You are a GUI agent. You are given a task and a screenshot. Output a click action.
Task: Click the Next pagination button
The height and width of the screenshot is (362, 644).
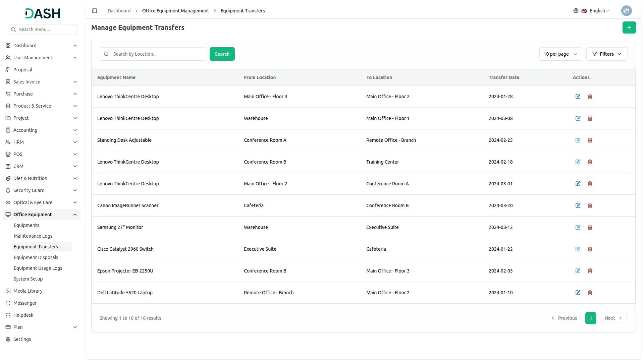[613, 318]
